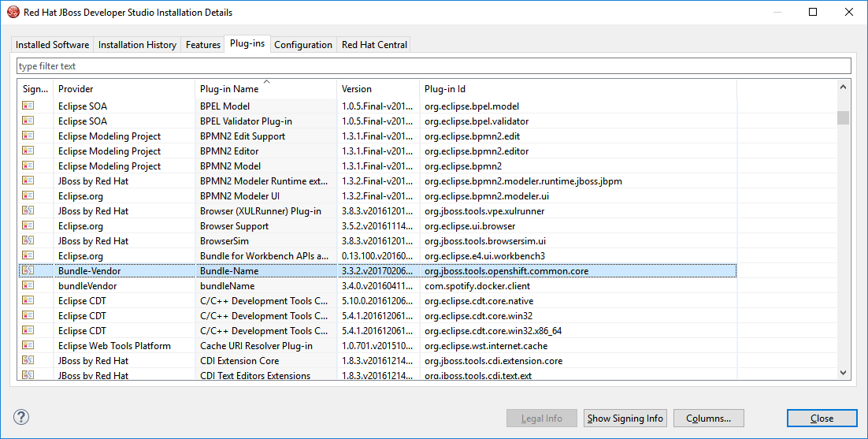868x439 pixels.
Task: Click the help question mark icon
Action: 21,418
